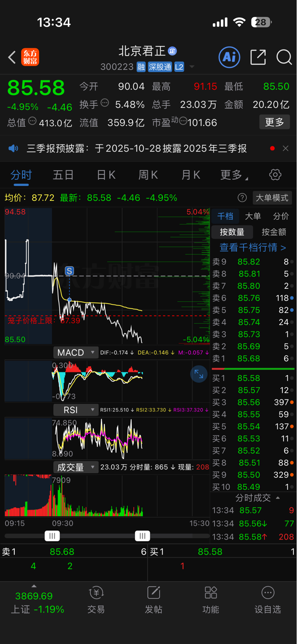The width and height of the screenshot is (297, 644).
Task: Switch to 分时 chart tab
Action: coord(21,175)
